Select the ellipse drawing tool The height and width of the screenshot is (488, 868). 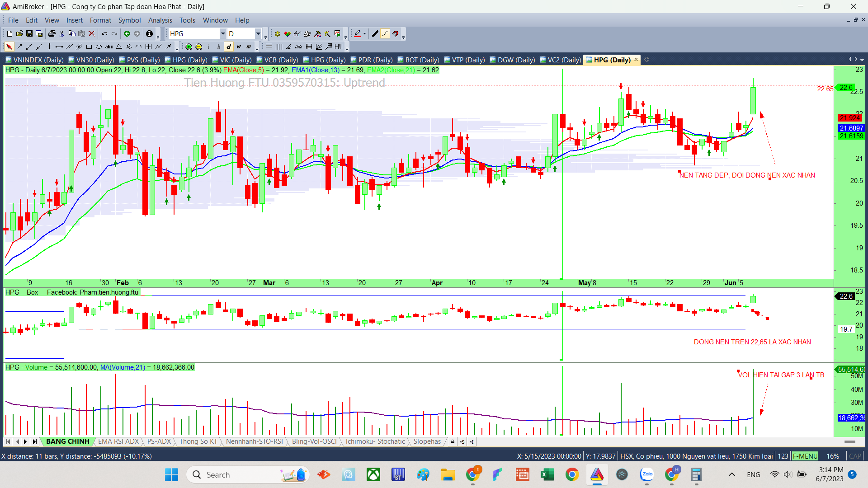[99, 47]
